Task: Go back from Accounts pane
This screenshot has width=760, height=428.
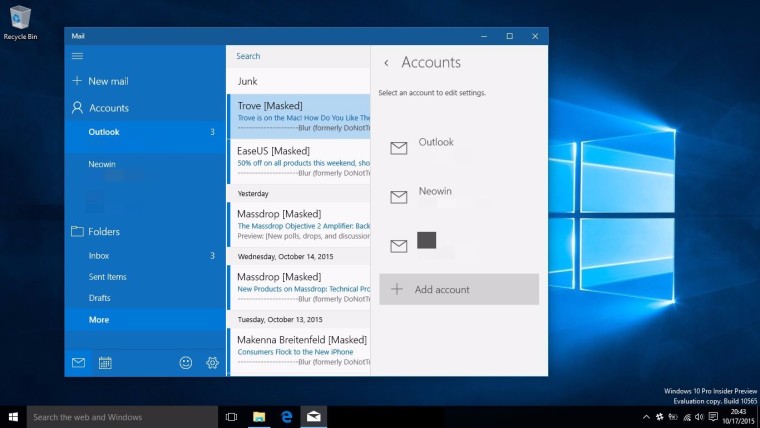Action: (386, 63)
